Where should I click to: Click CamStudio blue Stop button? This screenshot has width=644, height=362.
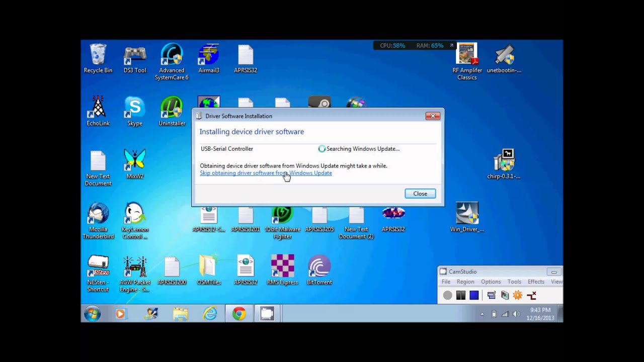coord(474,296)
